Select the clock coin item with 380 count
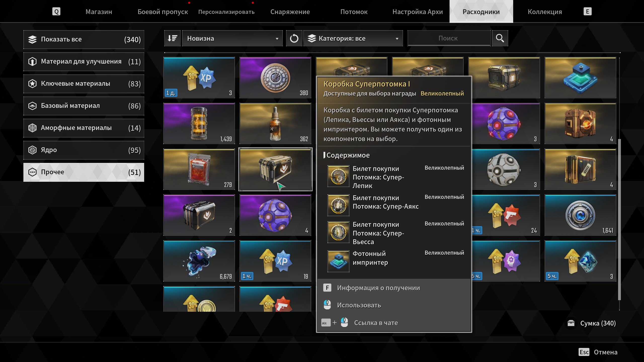Viewport: 644px width, 362px height. (x=275, y=78)
